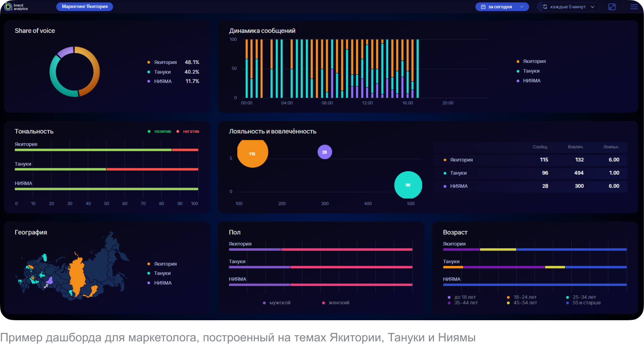Image resolution: width=644 pixels, height=344 pixels.
Task: Toggle НИЯМА in География legend
Action: (160, 283)
